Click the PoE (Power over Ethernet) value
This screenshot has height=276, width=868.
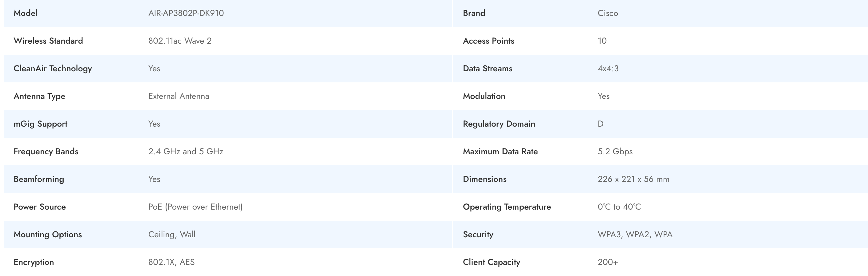click(x=195, y=206)
